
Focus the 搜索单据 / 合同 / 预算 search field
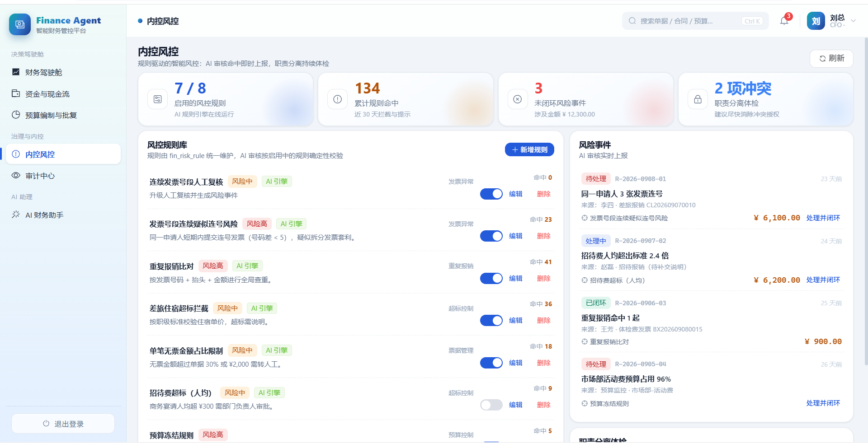695,21
